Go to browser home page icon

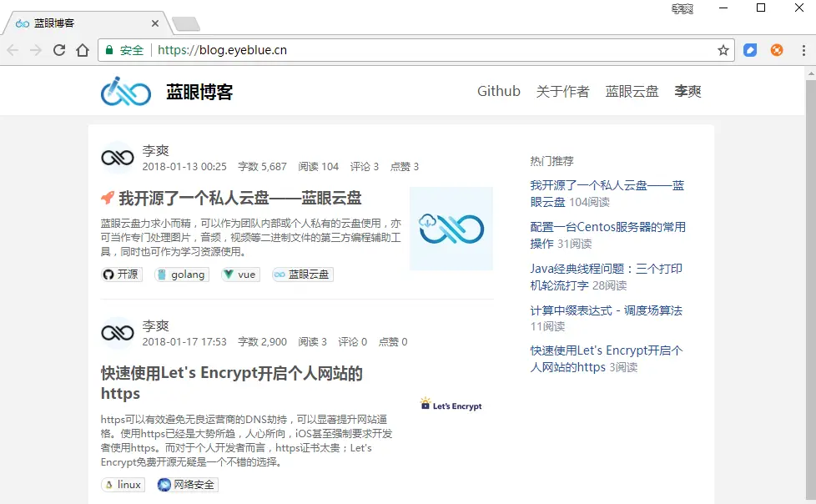[83, 50]
